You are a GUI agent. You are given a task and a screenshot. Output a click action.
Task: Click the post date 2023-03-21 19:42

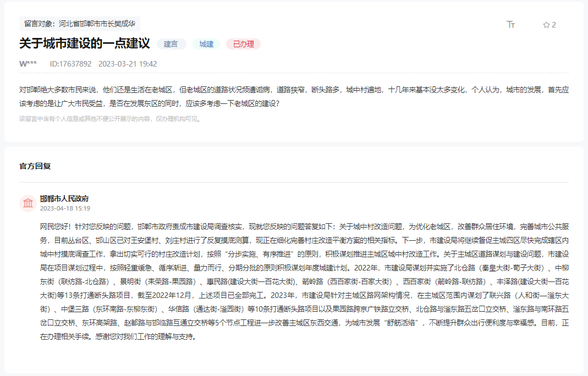point(128,64)
